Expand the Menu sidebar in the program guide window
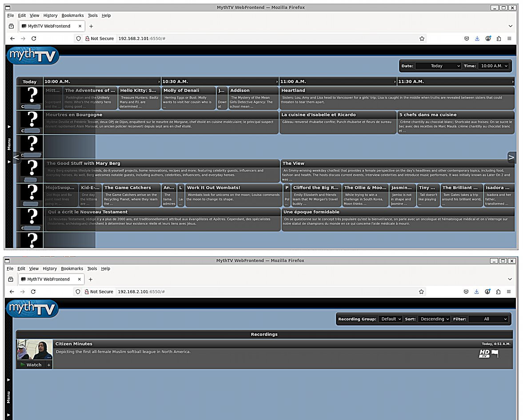 click(9, 144)
